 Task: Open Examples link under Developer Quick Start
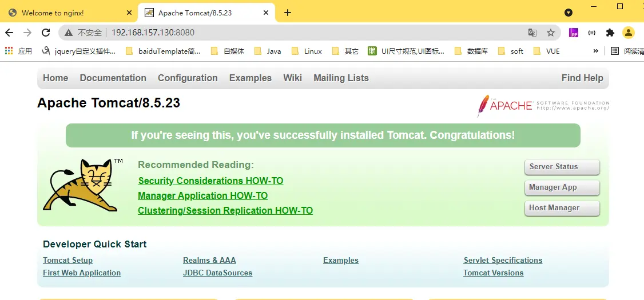[341, 260]
